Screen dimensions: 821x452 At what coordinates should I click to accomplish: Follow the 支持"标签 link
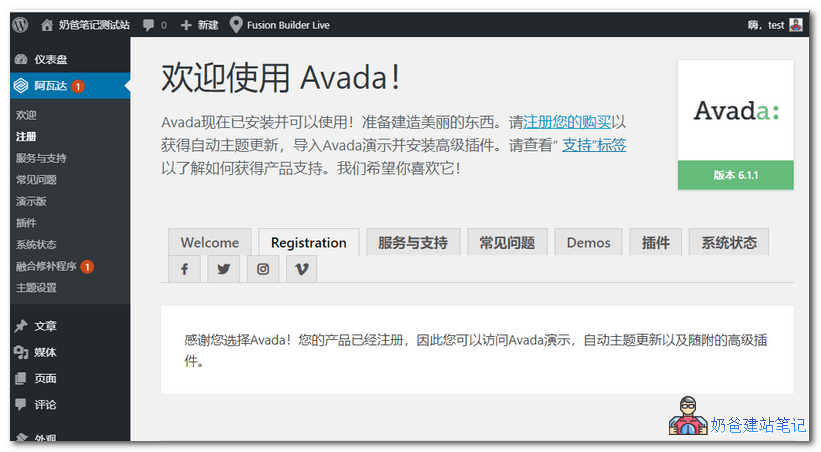594,145
